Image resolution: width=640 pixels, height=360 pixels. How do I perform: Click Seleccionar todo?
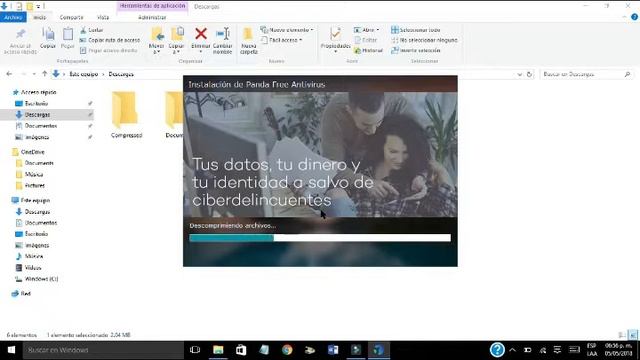coord(416,30)
